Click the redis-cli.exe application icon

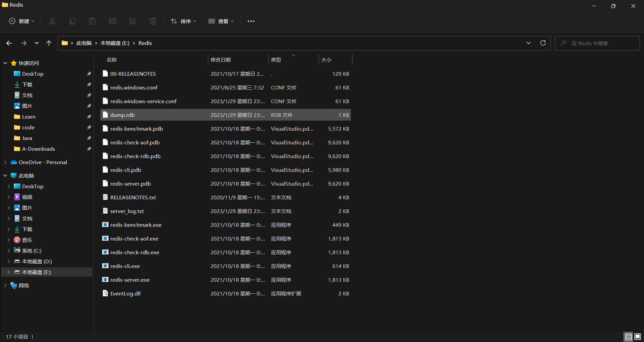click(x=105, y=266)
